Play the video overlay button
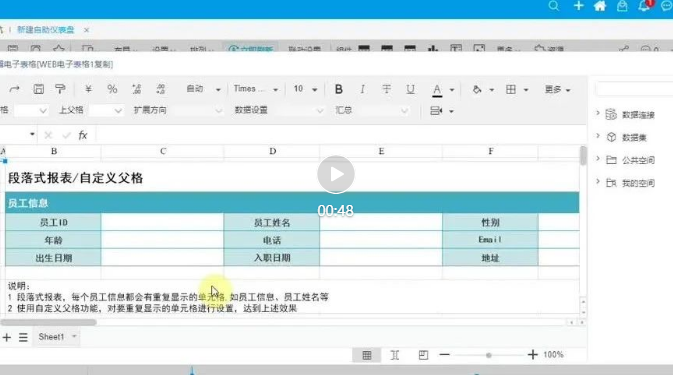 tap(336, 174)
